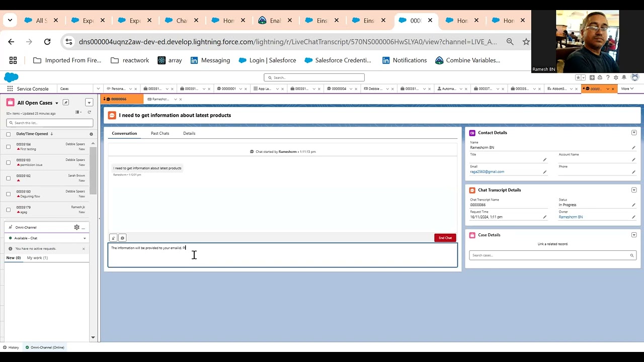Image resolution: width=644 pixels, height=362 pixels.
Task: Open the display-as view switcher dropdown
Action: (78, 112)
